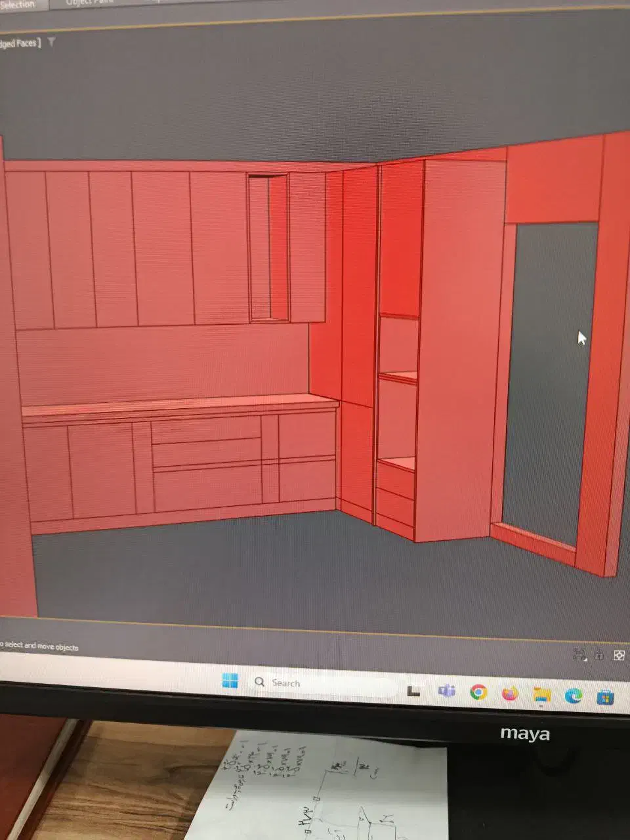Screen dimensions: 630x840
Task: Open the Selection ribbon tab
Action: click(x=20, y=4)
